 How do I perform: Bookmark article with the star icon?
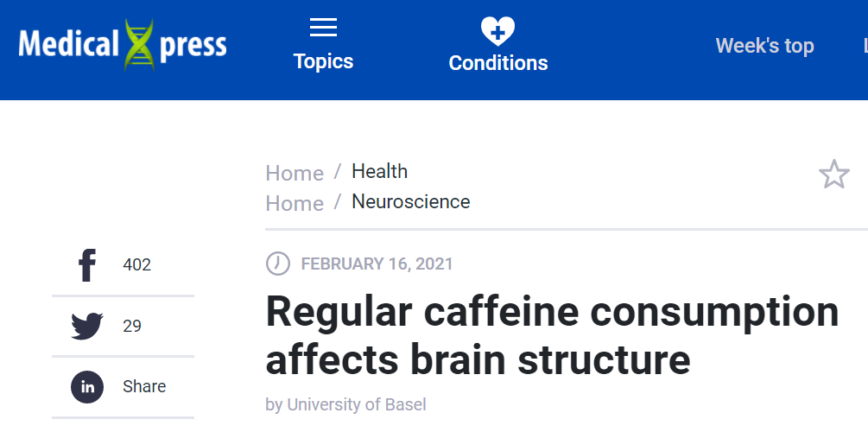(x=833, y=175)
